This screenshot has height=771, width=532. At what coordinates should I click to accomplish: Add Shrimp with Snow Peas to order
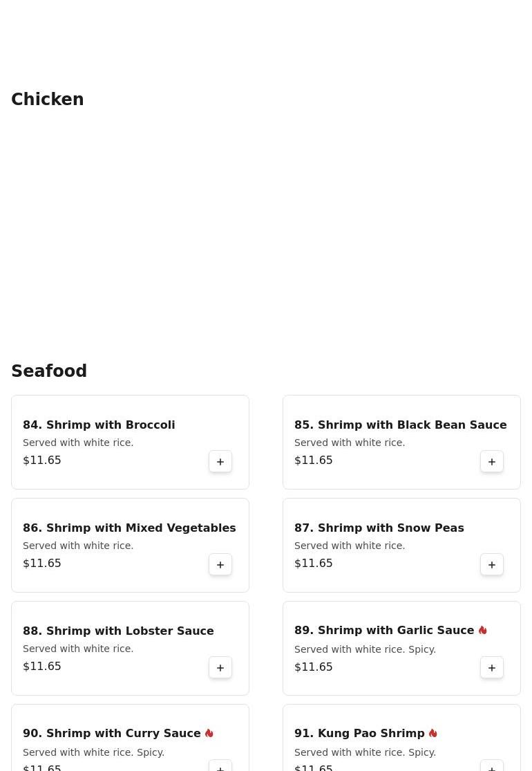click(x=492, y=565)
